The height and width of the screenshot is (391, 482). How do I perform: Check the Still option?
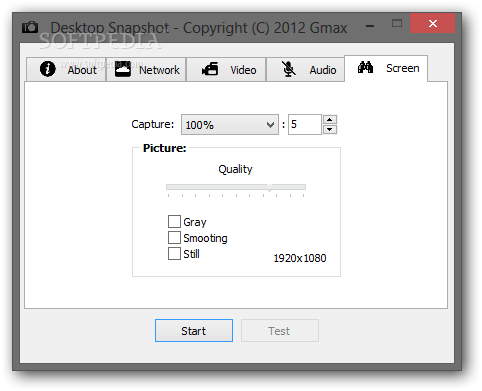click(174, 254)
